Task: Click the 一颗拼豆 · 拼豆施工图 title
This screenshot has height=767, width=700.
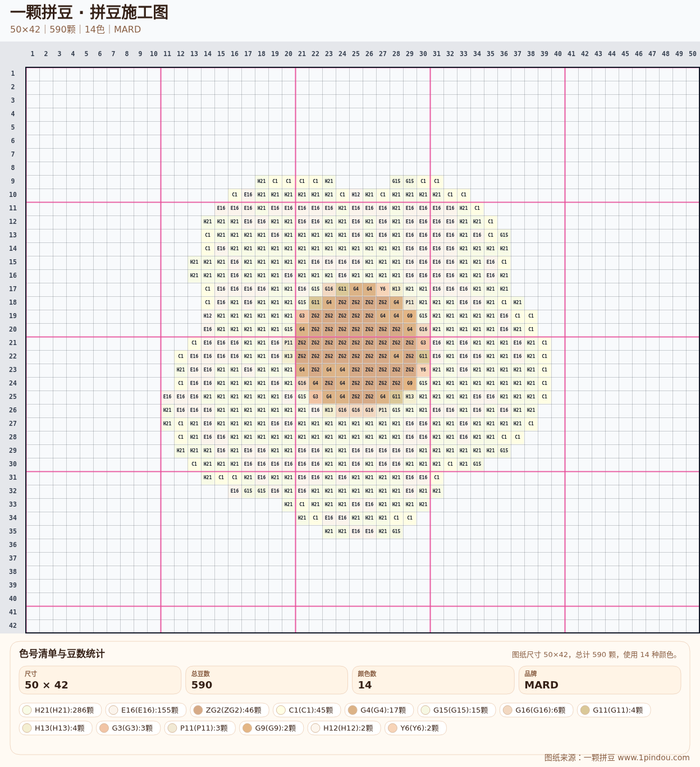Action: (89, 12)
